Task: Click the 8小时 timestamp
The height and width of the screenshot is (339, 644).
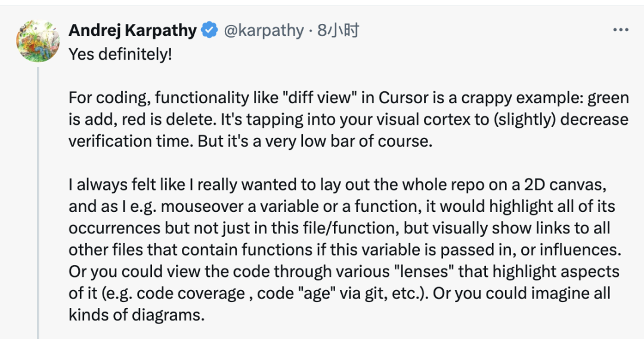Action: [x=338, y=30]
